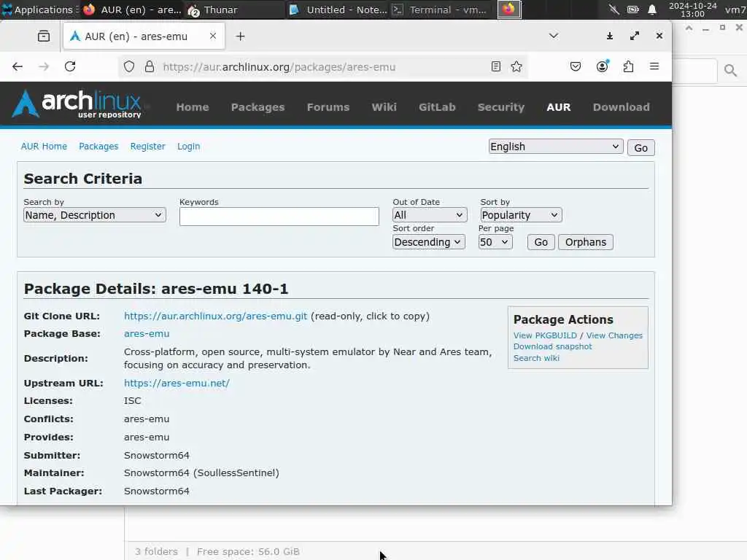The width and height of the screenshot is (747, 560).
Task: Click the muted network icon in panel
Action: 614,9
